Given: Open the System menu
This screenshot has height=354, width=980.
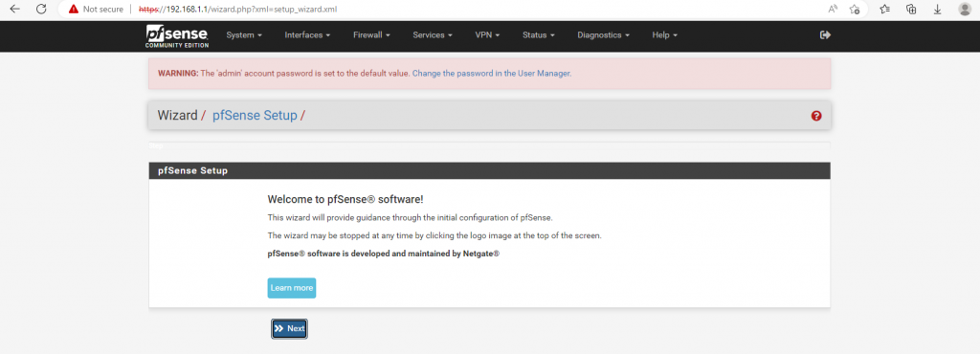Looking at the screenshot, I should pyautogui.click(x=244, y=35).
